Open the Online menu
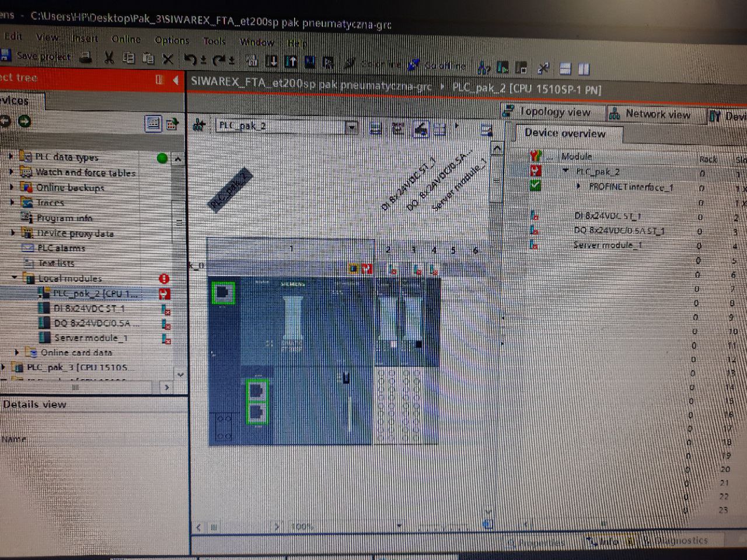 126,39
